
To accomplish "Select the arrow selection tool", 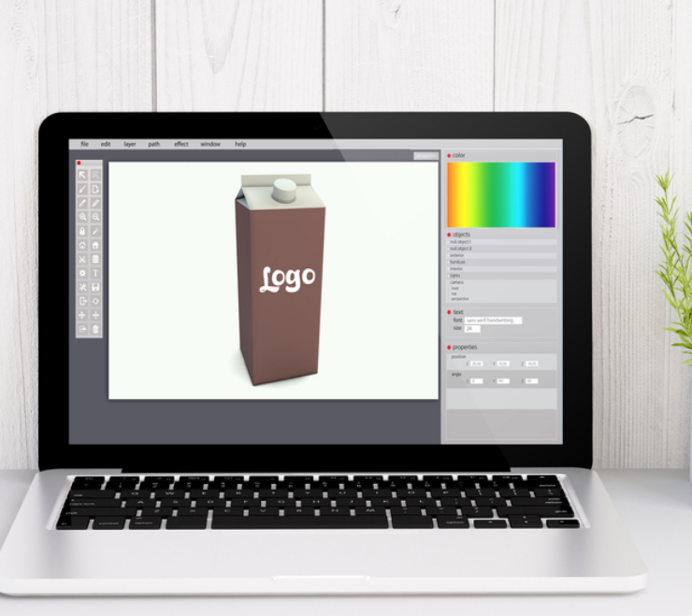I will (82, 175).
